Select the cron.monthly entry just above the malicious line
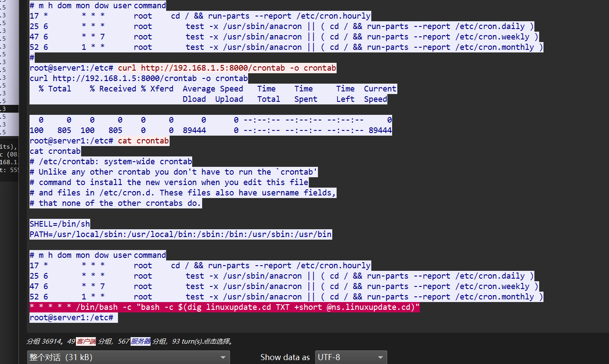Viewport: 609px width, 364px height. [x=286, y=297]
